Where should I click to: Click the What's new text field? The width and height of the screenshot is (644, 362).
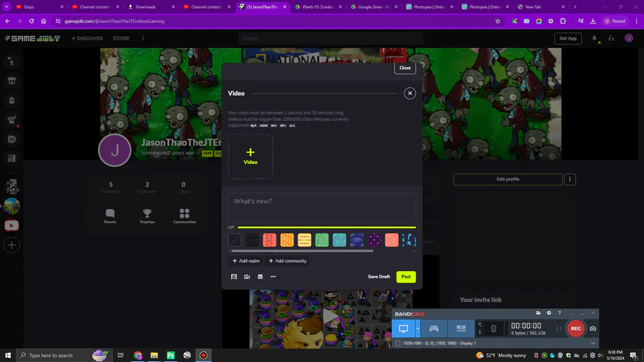pyautogui.click(x=321, y=207)
